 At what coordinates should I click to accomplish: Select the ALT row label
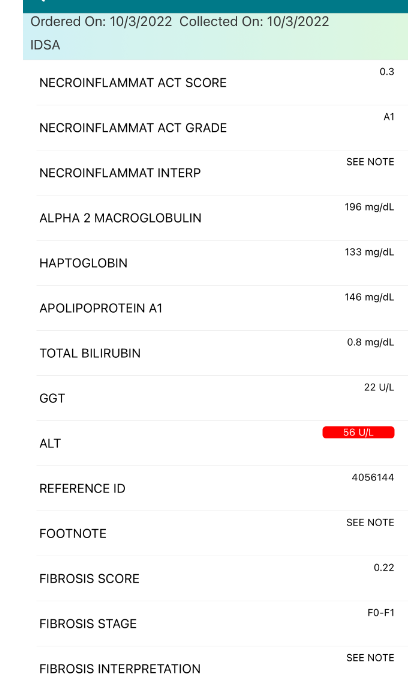pyautogui.click(x=50, y=444)
